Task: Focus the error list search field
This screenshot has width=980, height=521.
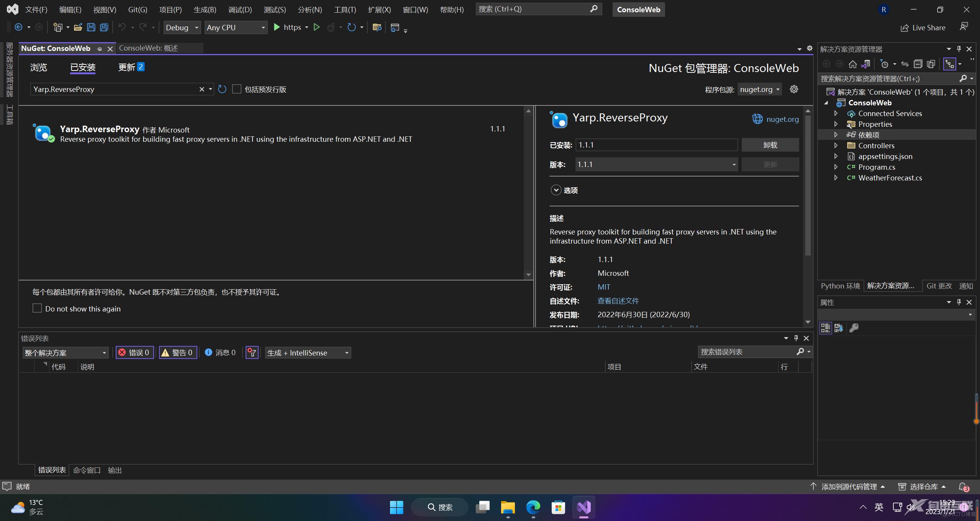Action: 747,352
